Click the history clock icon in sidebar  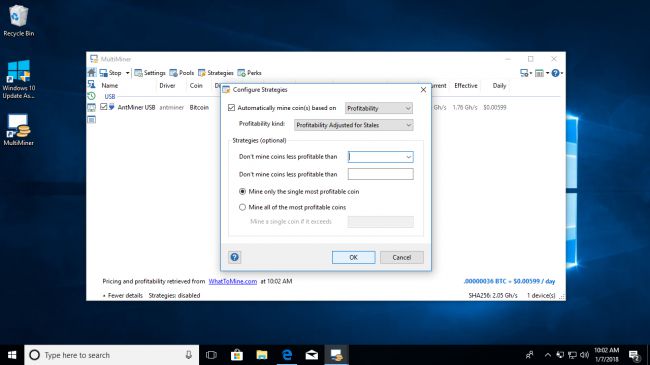coord(91,96)
